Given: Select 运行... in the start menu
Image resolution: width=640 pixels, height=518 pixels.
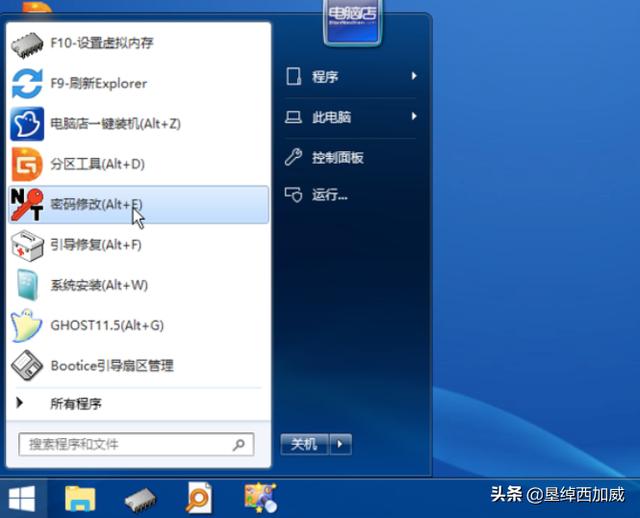Looking at the screenshot, I should tap(329, 195).
